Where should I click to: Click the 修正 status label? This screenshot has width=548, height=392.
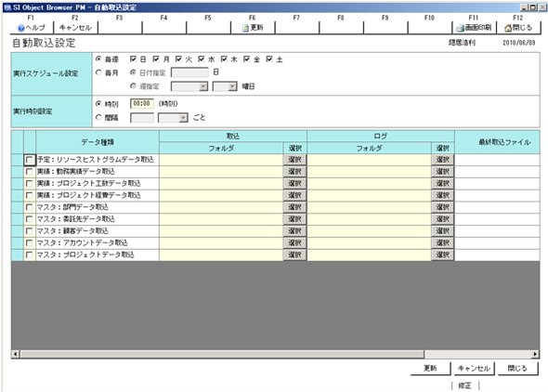(x=464, y=385)
